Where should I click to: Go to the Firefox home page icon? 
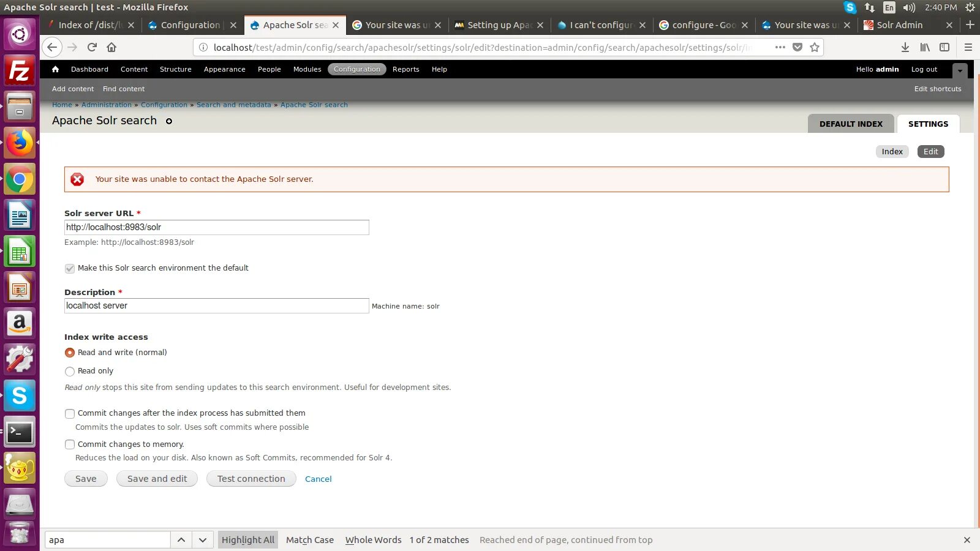[x=111, y=47]
